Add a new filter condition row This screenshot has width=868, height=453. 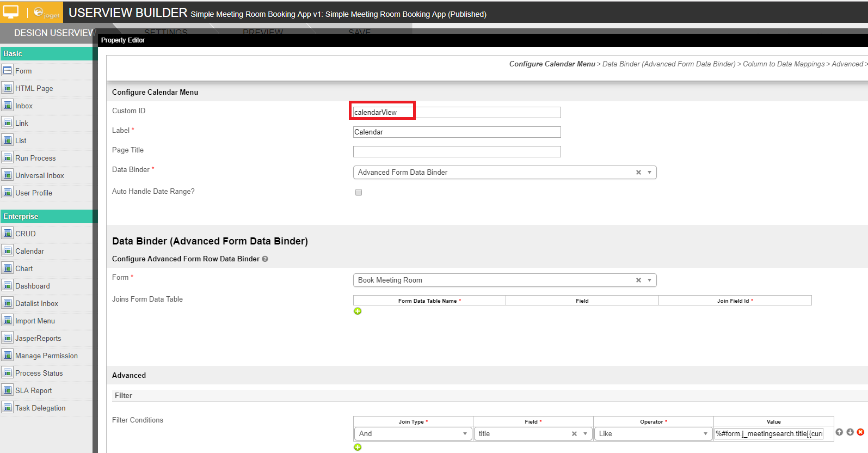[358, 447]
